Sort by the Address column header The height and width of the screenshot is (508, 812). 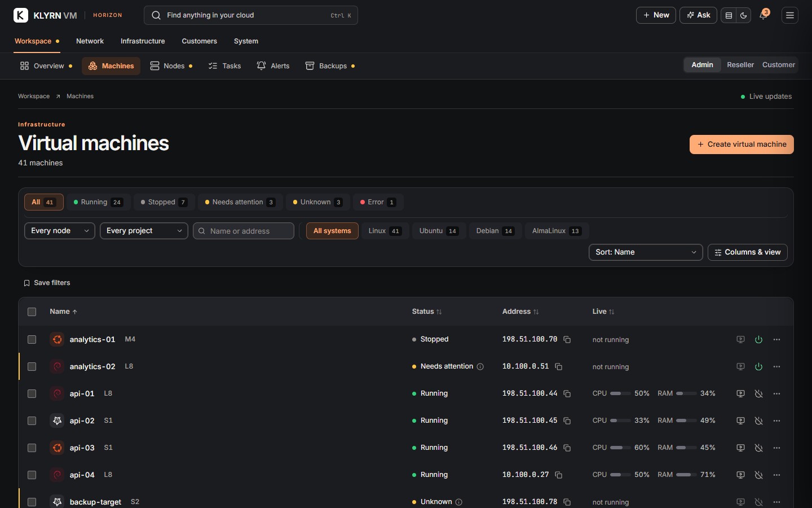(520, 312)
